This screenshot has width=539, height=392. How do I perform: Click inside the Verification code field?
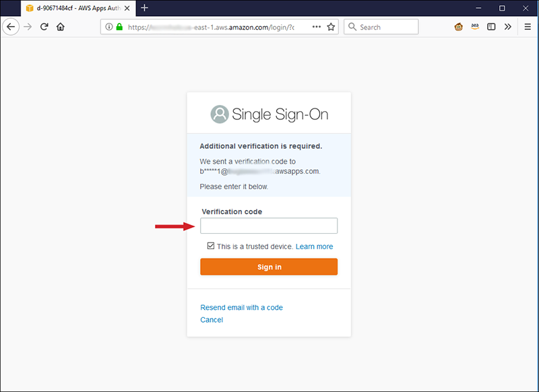click(x=269, y=226)
